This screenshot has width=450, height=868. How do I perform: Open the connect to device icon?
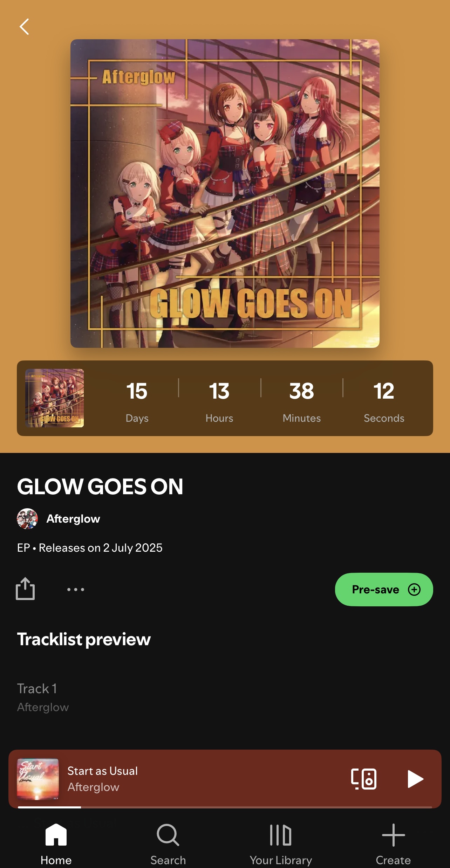click(x=364, y=779)
